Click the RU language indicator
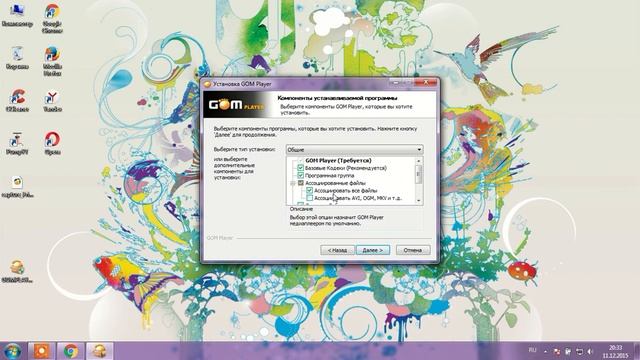 click(532, 350)
